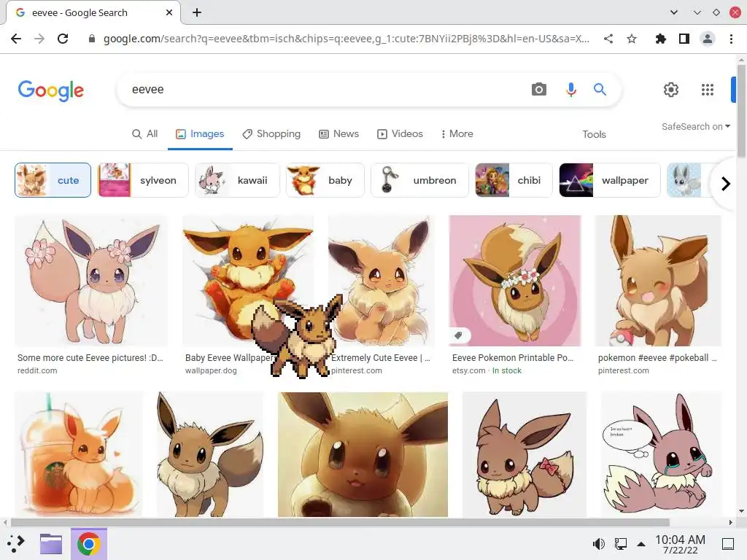Image resolution: width=747 pixels, height=560 pixels.
Task: Start voice search with microphone
Action: coord(570,89)
